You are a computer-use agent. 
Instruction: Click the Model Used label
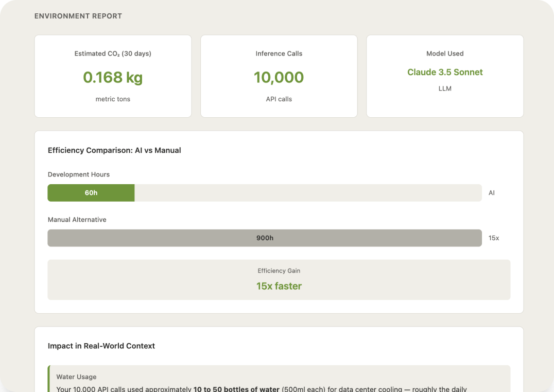(x=445, y=54)
